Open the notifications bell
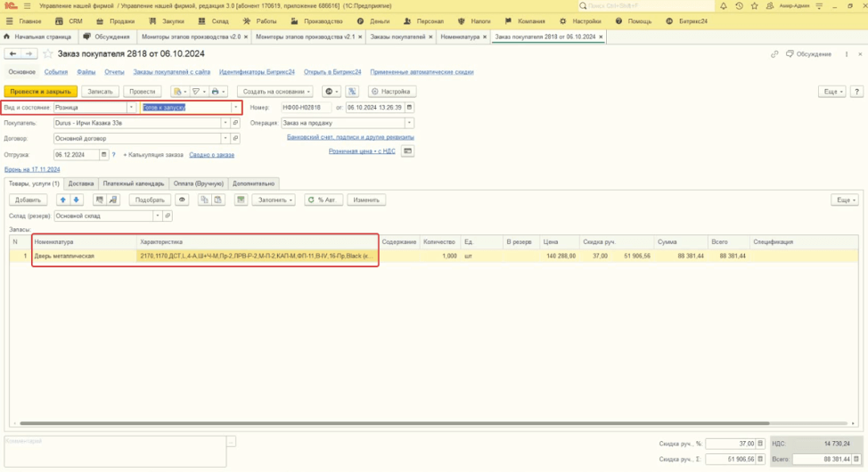 (x=724, y=6)
